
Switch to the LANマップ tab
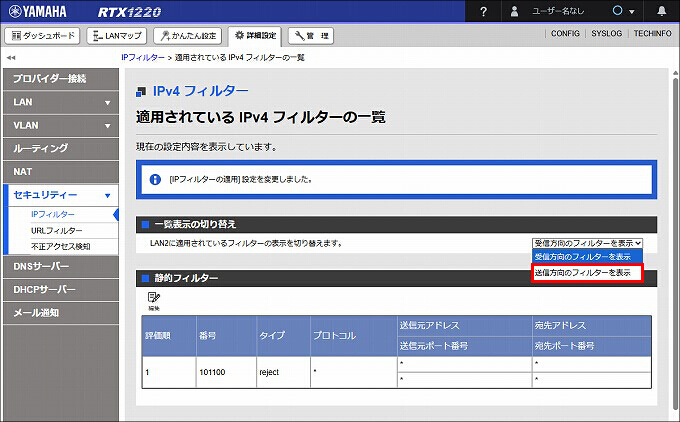click(x=117, y=36)
